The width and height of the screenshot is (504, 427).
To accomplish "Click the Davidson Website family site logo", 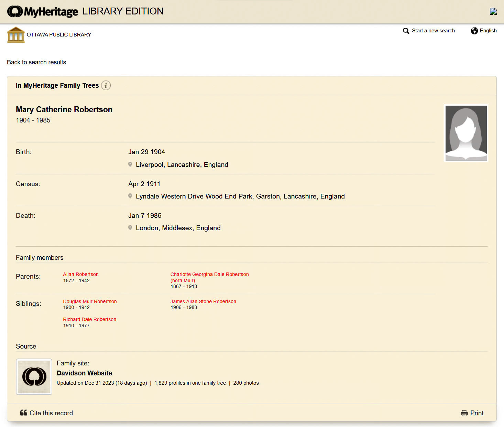I will click(34, 377).
